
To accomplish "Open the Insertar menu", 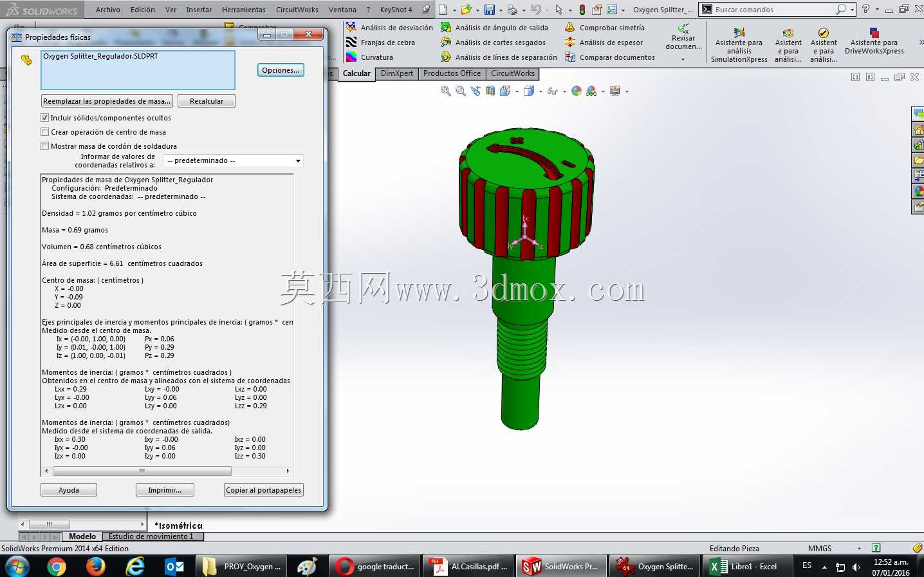I will (199, 10).
